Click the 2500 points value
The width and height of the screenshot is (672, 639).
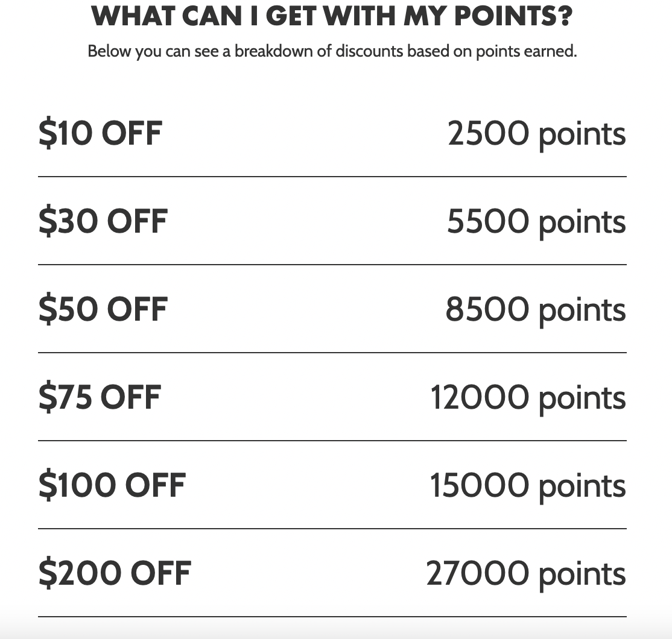[x=536, y=133]
